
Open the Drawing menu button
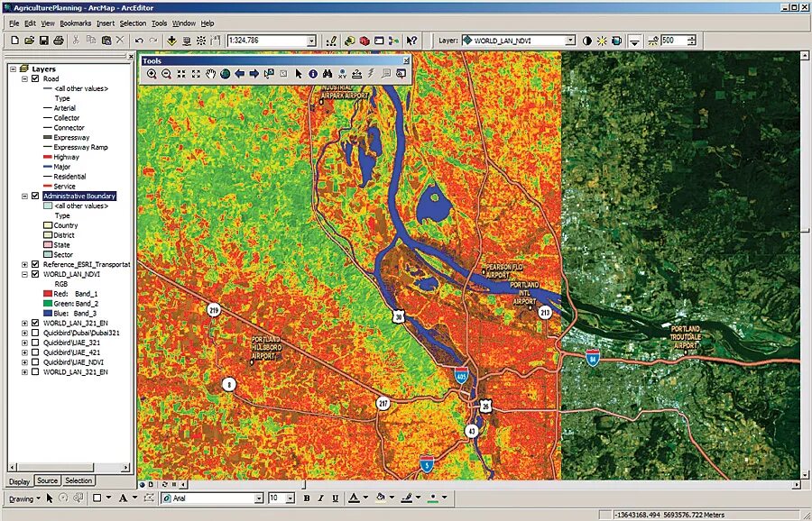[x=24, y=498]
